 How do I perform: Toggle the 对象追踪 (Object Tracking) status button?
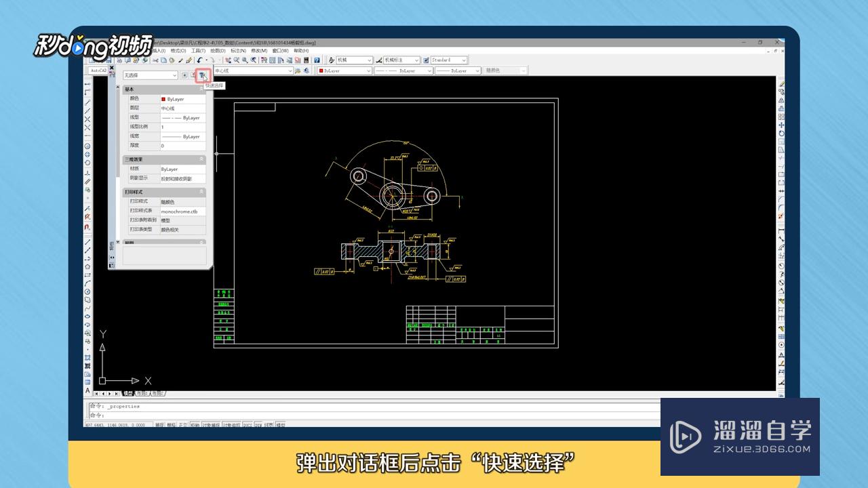(x=231, y=425)
